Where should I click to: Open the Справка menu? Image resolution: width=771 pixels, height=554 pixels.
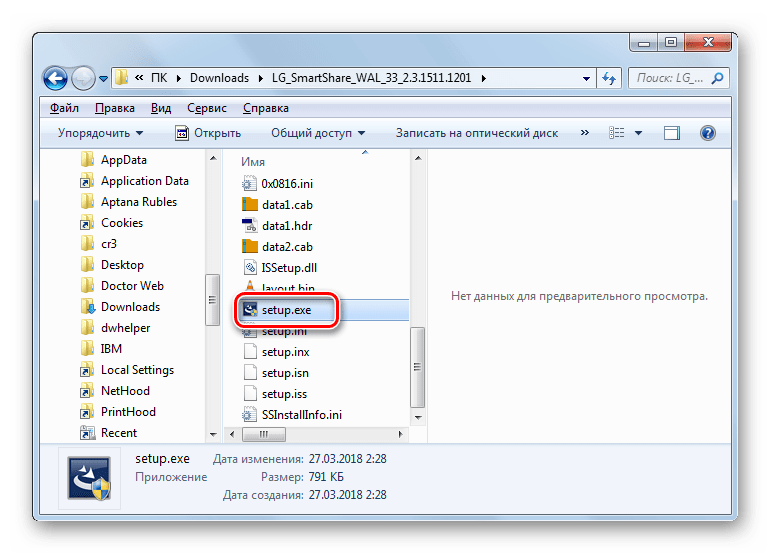pos(266,108)
